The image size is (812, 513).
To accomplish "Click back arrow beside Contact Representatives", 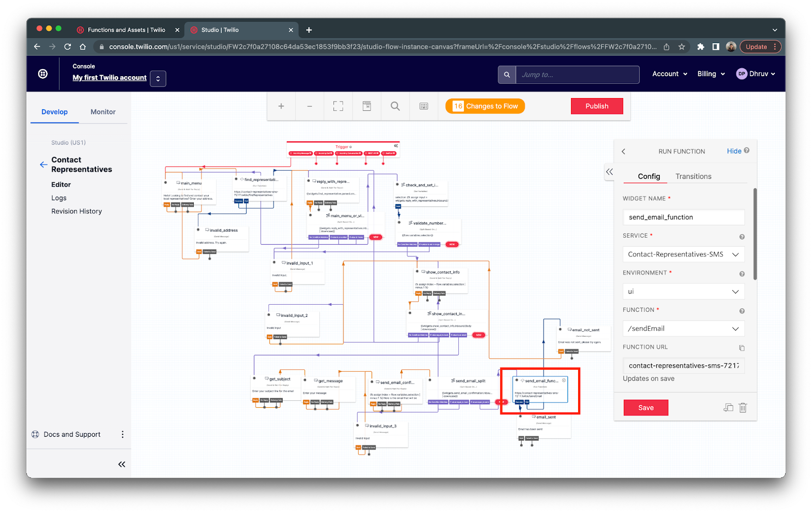I will (44, 164).
